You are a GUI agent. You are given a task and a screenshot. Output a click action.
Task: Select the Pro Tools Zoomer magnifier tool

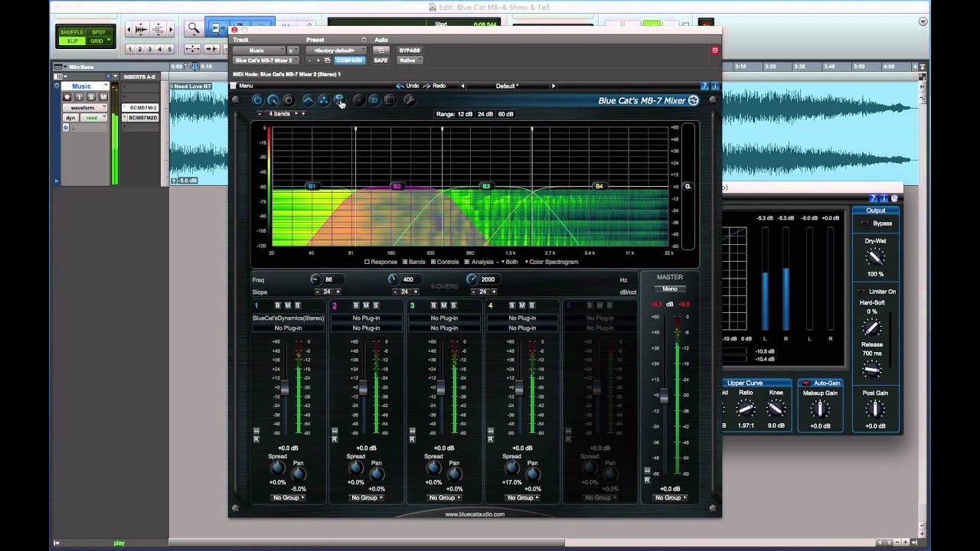click(194, 29)
